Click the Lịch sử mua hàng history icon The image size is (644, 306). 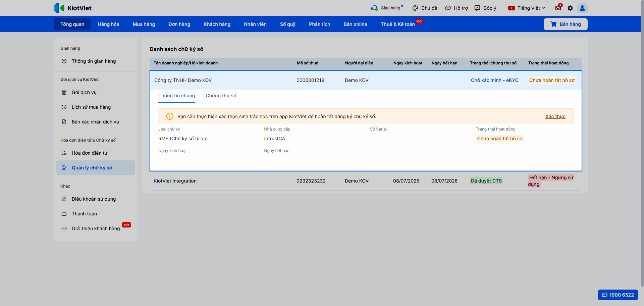pyautogui.click(x=64, y=107)
